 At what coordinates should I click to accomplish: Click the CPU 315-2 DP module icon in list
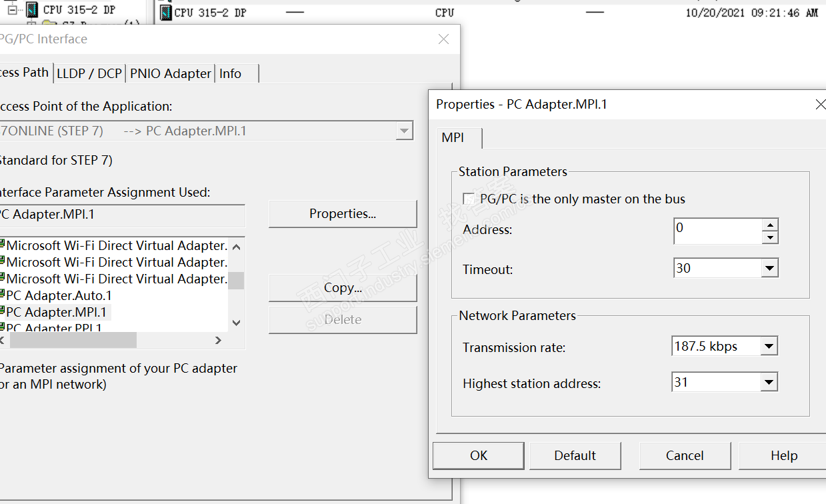coord(165,13)
